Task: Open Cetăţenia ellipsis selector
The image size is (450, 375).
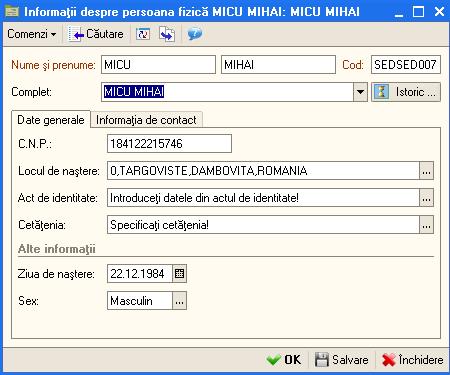Action: 426,225
